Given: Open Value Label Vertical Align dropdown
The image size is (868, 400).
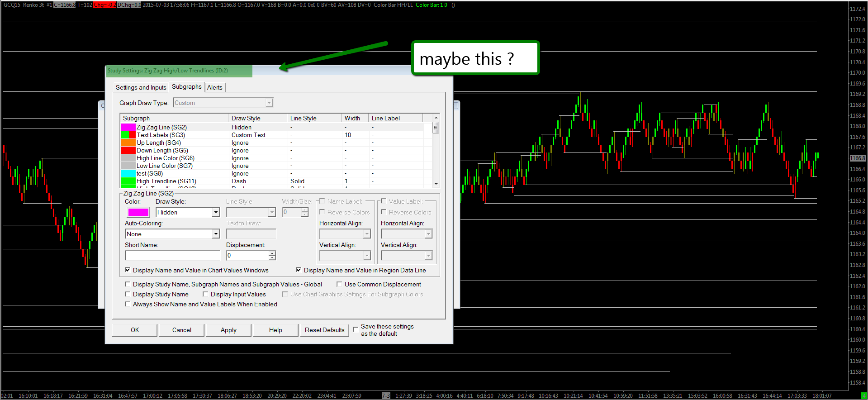Looking at the screenshot, I should coord(407,256).
